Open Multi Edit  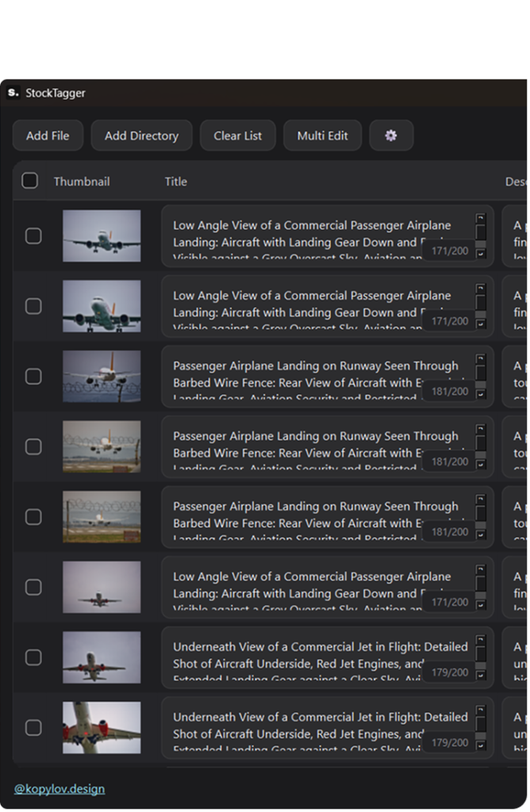click(x=322, y=136)
